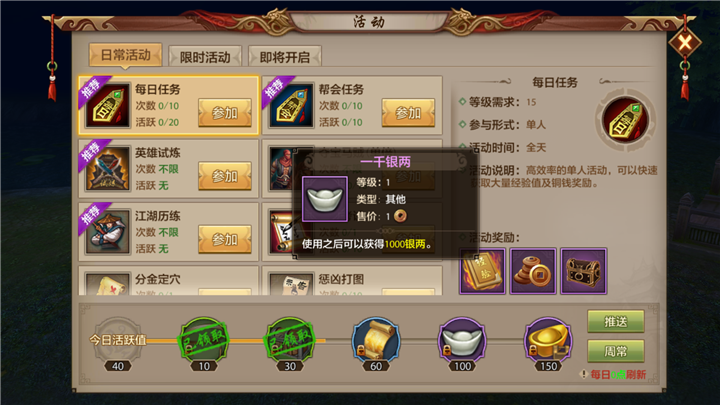Open the 即将开启 tab
720x405 pixels.
(x=285, y=57)
